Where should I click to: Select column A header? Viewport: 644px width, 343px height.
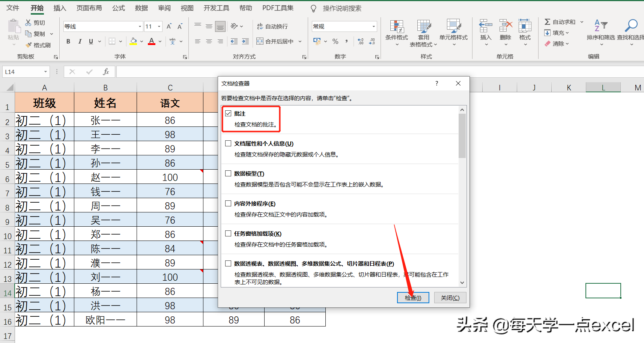(x=44, y=87)
